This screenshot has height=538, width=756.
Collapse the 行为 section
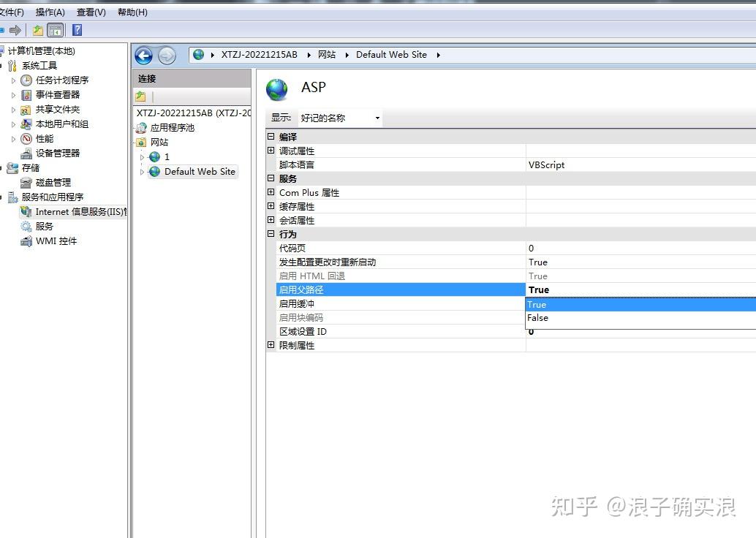click(x=271, y=234)
